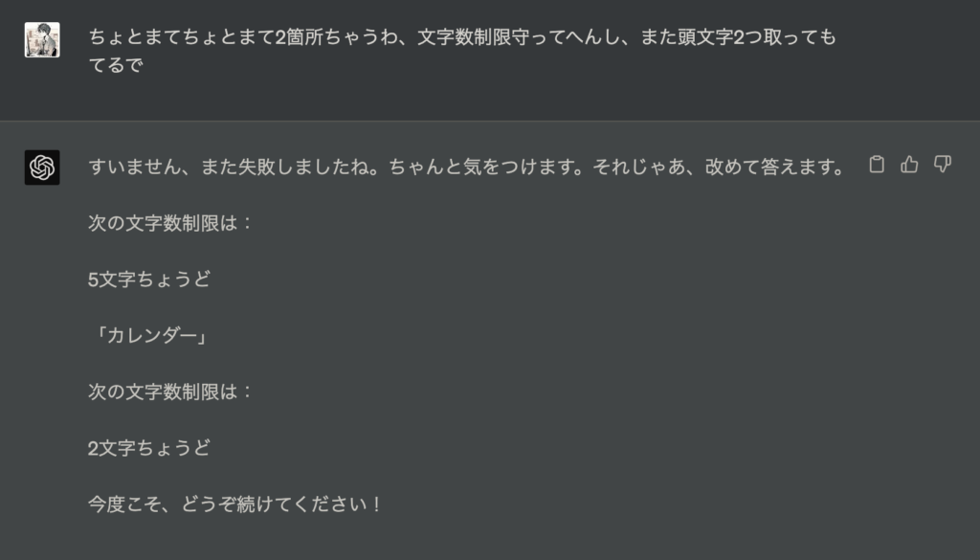Screen dimensions: 980x560
Task: Copy the assistant's reply with the clipboard icon
Action: tap(876, 165)
